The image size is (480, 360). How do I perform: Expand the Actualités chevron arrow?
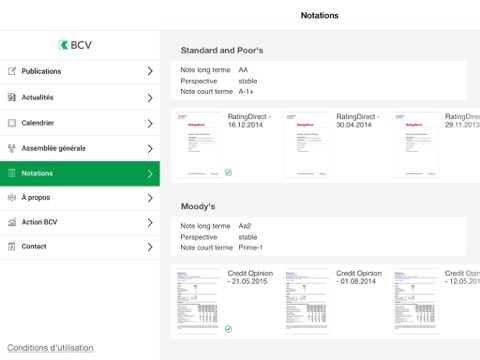point(150,98)
